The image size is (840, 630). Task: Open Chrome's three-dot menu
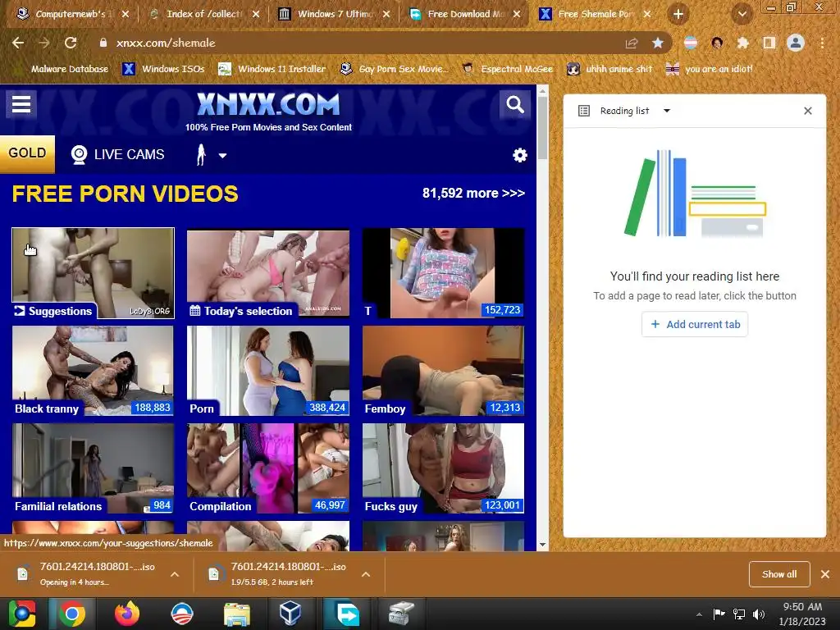pos(822,43)
